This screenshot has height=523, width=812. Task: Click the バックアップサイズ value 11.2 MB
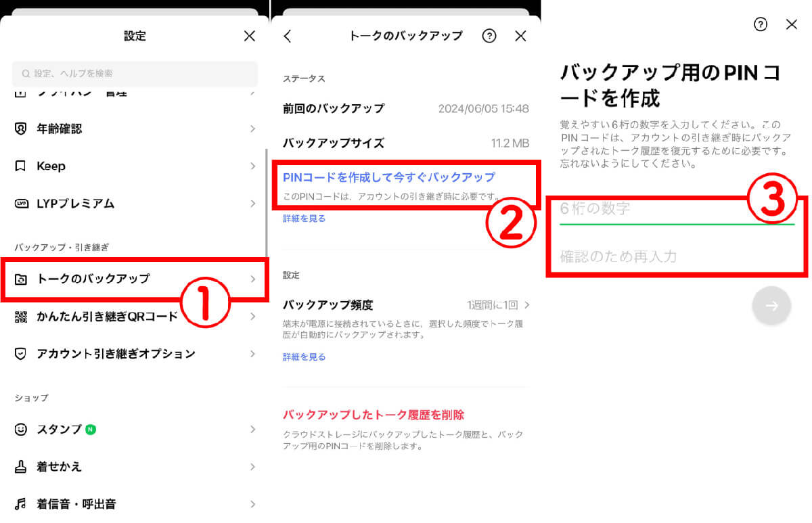point(510,143)
